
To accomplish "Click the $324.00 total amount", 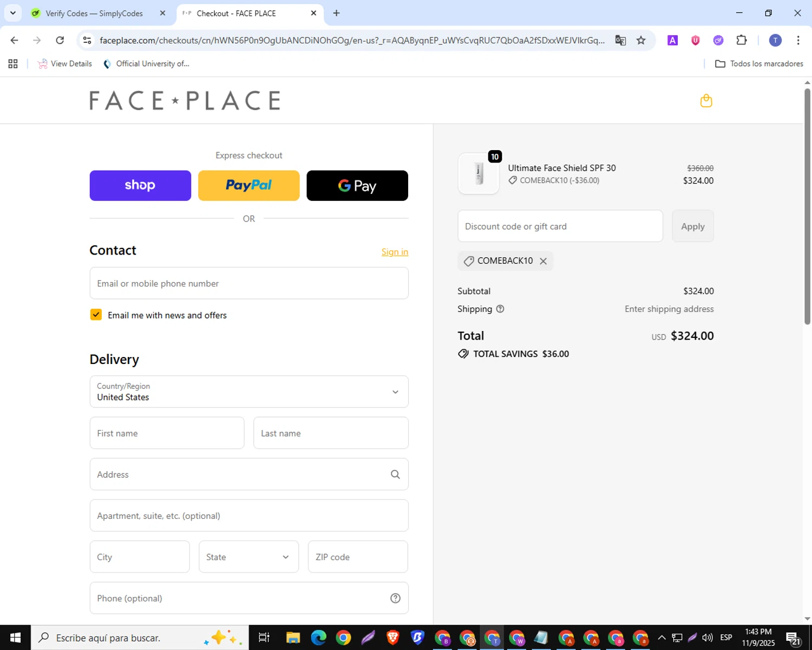I will click(692, 336).
